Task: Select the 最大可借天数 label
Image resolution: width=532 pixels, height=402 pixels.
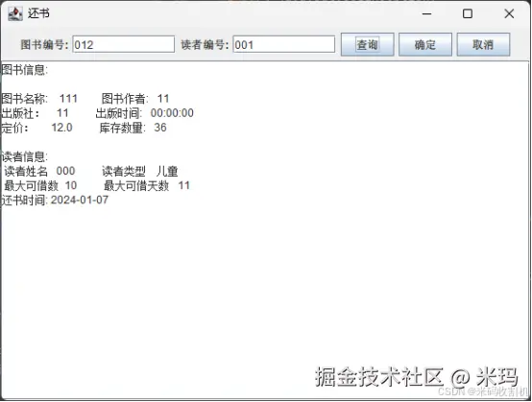Action: tap(136, 186)
